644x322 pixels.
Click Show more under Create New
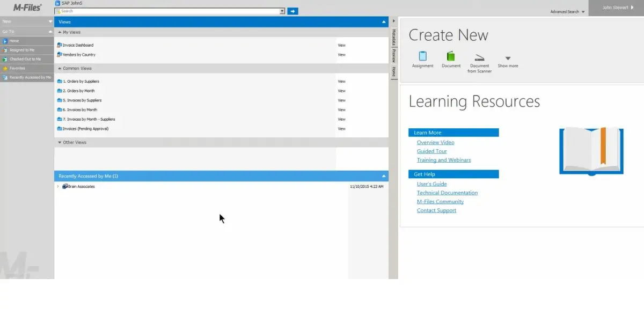tap(508, 62)
